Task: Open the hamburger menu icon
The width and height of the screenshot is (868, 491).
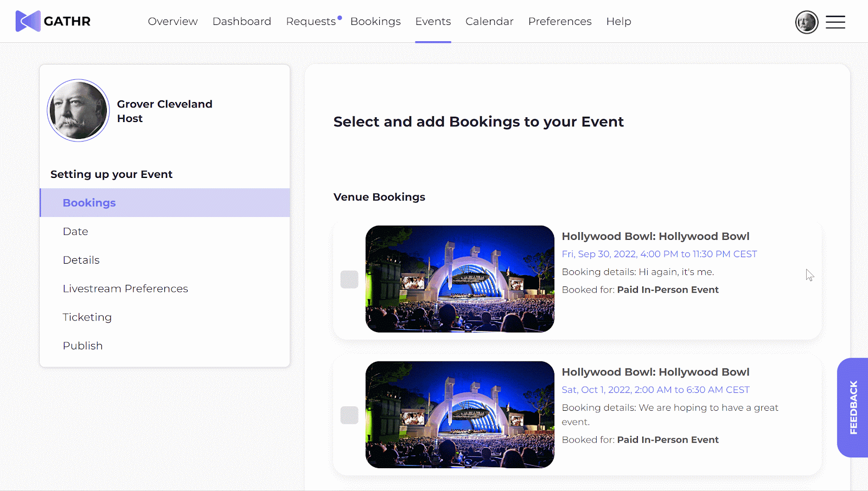Action: [x=835, y=22]
